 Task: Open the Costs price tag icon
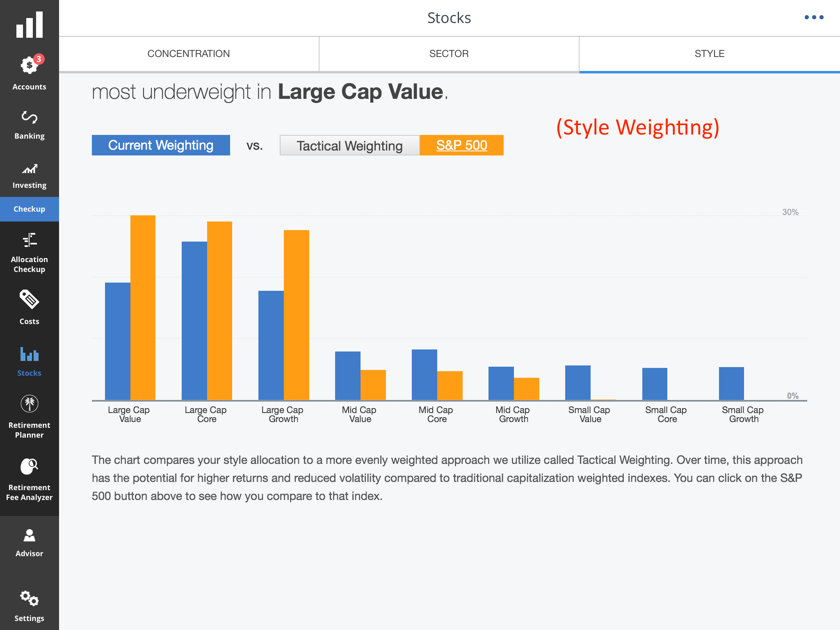click(x=30, y=299)
